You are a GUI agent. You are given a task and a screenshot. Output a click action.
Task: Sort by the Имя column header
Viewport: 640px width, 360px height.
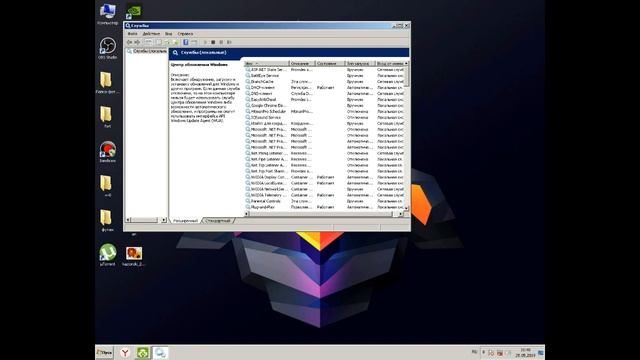pyautogui.click(x=267, y=64)
